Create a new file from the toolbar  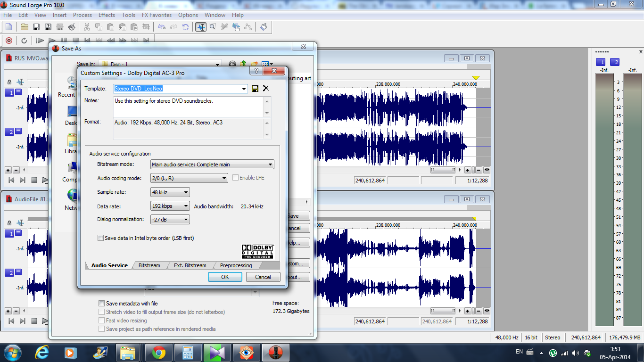(8, 27)
